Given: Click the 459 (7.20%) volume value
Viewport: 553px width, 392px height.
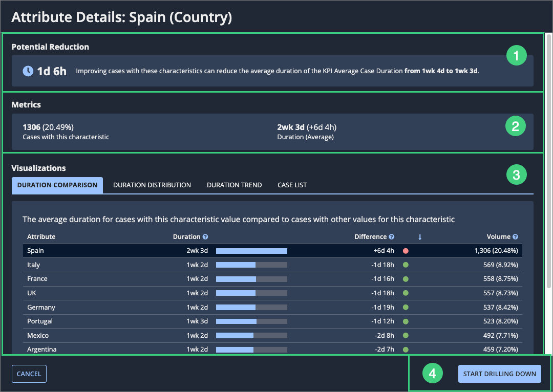Looking at the screenshot, I should click(x=500, y=350).
